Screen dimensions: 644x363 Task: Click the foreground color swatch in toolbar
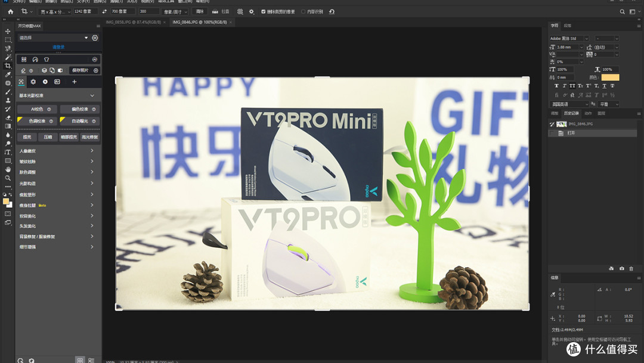click(x=6, y=201)
